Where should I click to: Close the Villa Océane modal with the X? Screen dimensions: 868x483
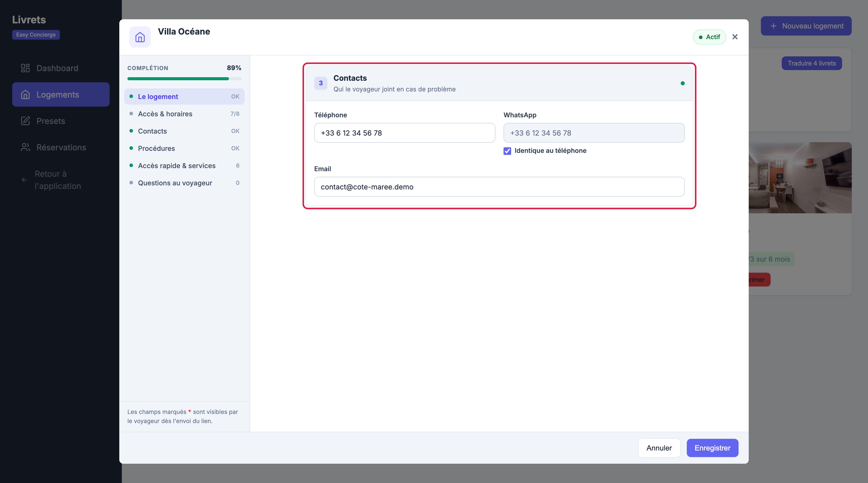click(735, 37)
